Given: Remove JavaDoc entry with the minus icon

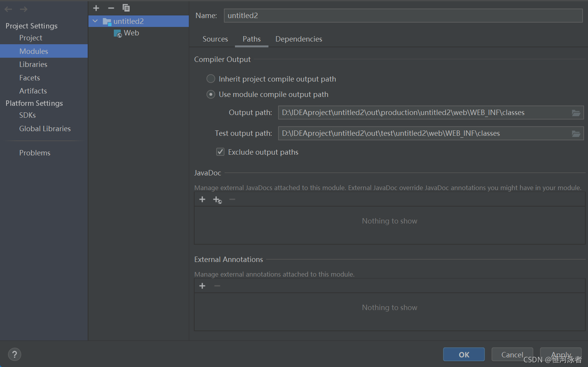Looking at the screenshot, I should click(232, 199).
